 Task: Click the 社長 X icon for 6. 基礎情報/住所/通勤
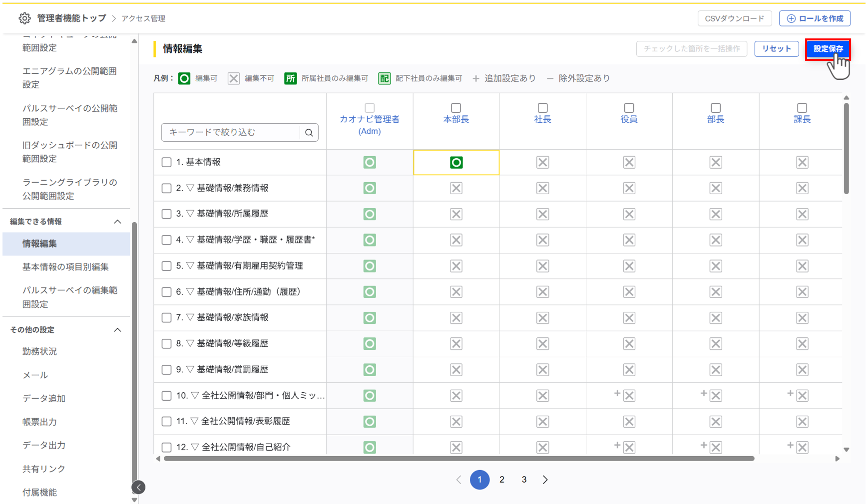(542, 292)
